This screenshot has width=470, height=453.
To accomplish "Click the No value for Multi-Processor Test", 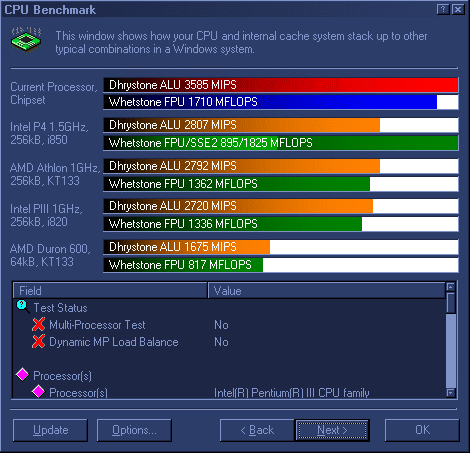I will tap(221, 325).
